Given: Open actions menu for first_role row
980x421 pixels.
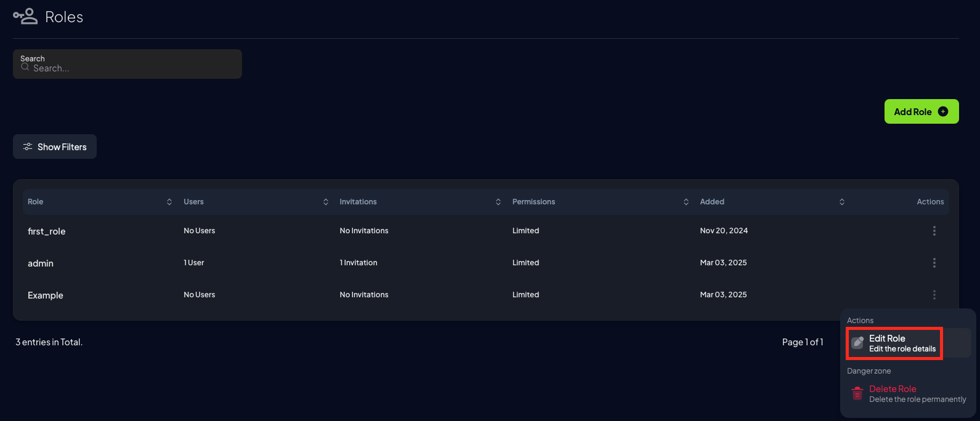Looking at the screenshot, I should (934, 231).
